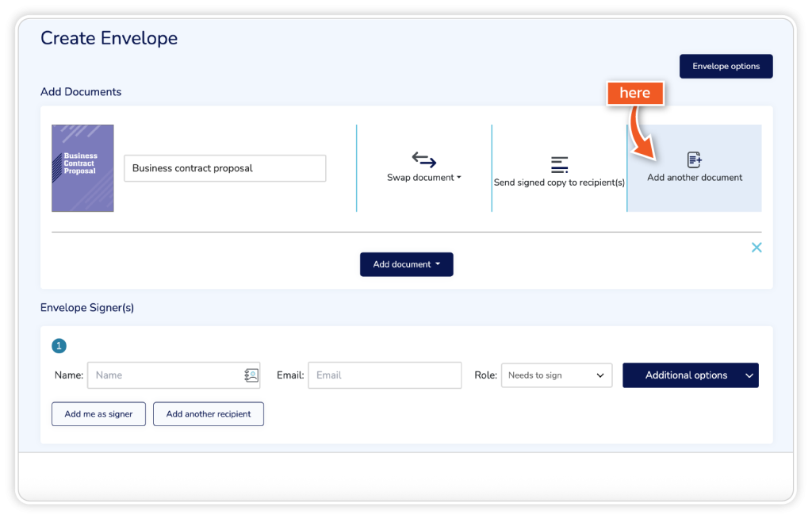Click the 'Add another document' text label

pos(695,178)
